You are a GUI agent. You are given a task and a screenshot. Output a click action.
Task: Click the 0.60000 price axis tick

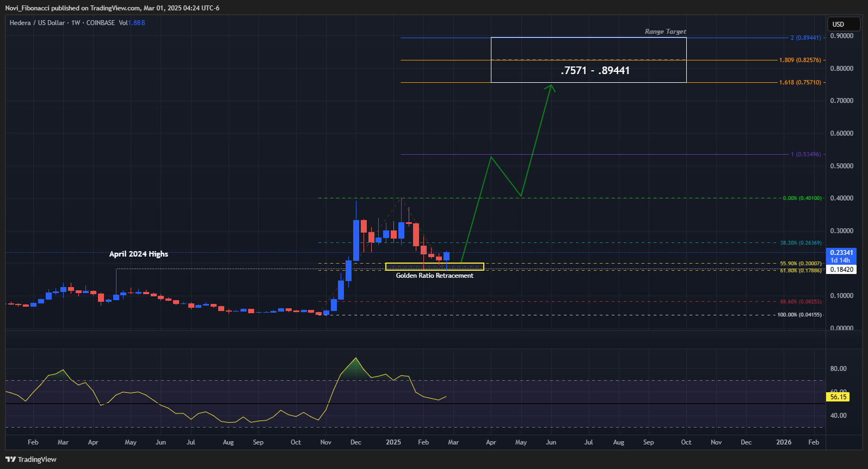tap(842, 133)
